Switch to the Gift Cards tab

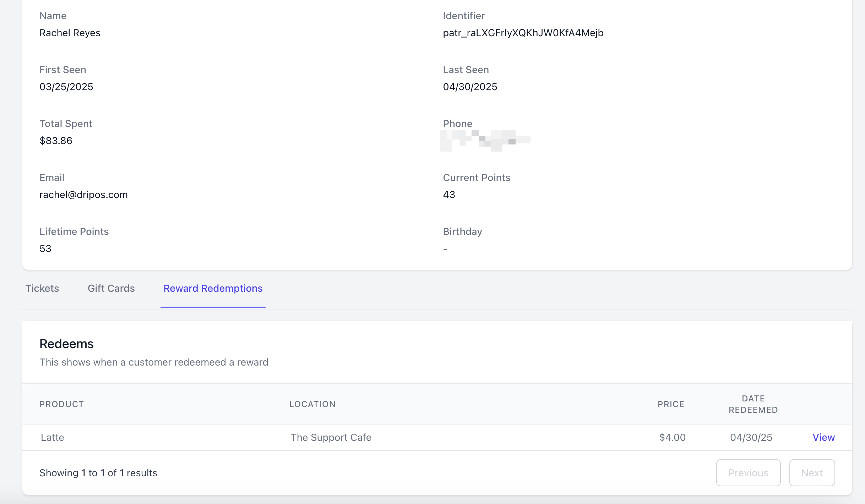pyautogui.click(x=111, y=288)
